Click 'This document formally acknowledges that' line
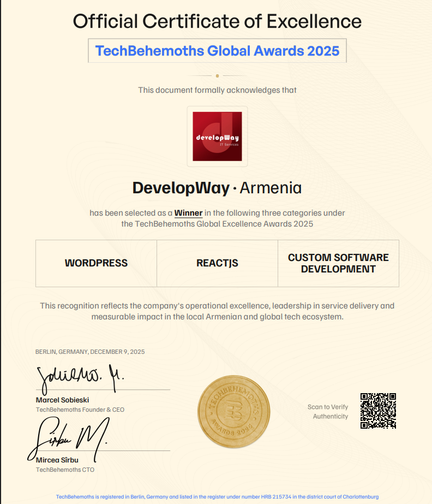 [x=217, y=90]
